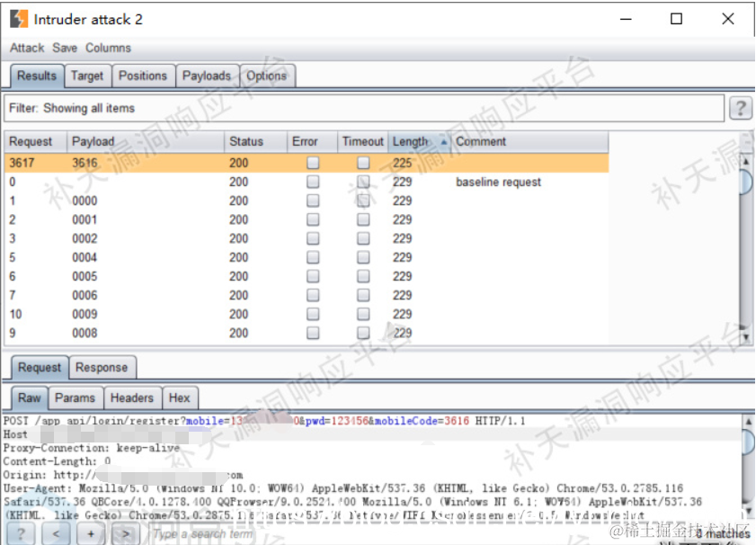The width and height of the screenshot is (756, 545).
Task: Click the Length column sort arrow
Action: click(x=443, y=142)
